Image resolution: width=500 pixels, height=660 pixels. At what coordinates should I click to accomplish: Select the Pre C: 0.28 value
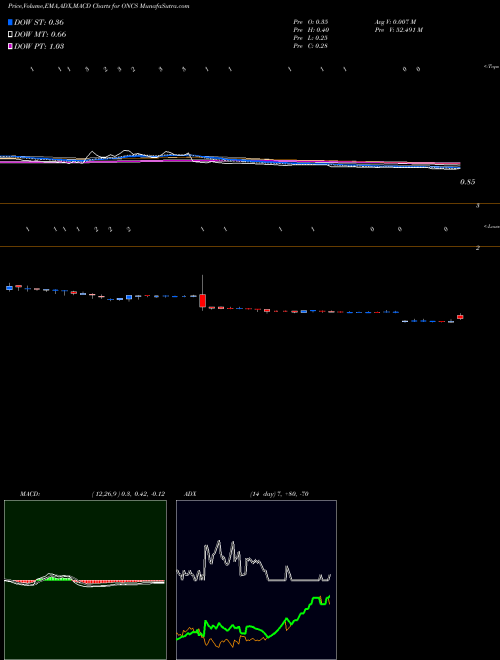(311, 46)
